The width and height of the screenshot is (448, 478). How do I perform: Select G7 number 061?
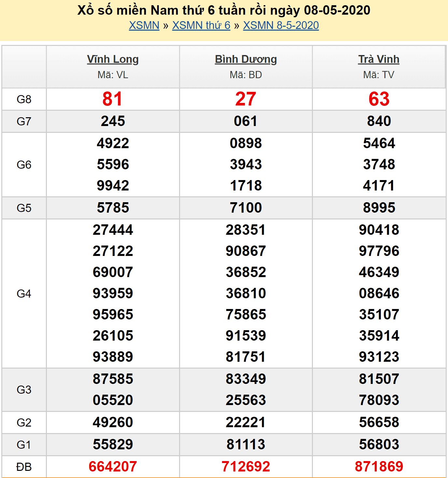click(246, 121)
